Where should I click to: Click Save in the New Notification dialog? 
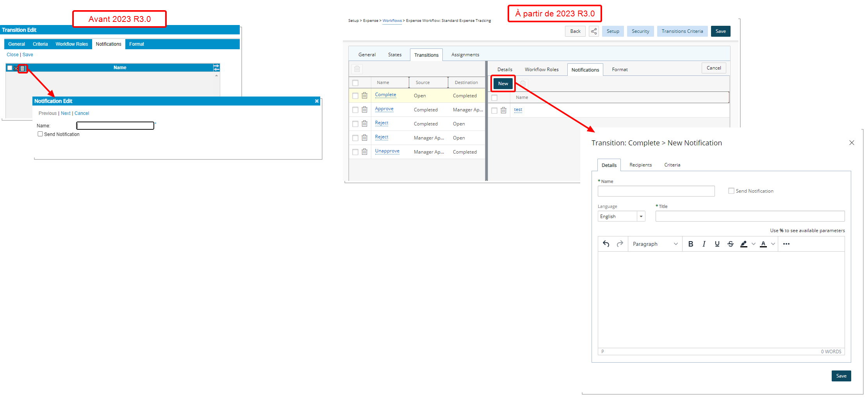841,376
